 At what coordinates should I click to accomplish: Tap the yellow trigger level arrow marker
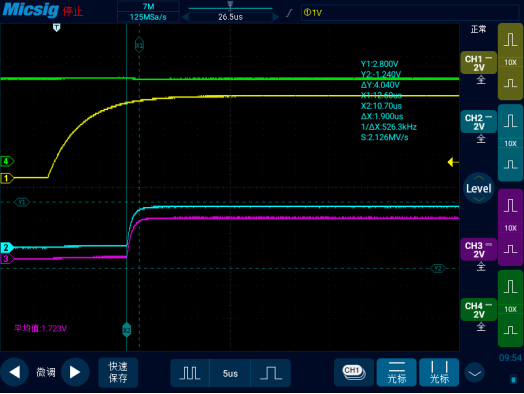click(x=453, y=162)
